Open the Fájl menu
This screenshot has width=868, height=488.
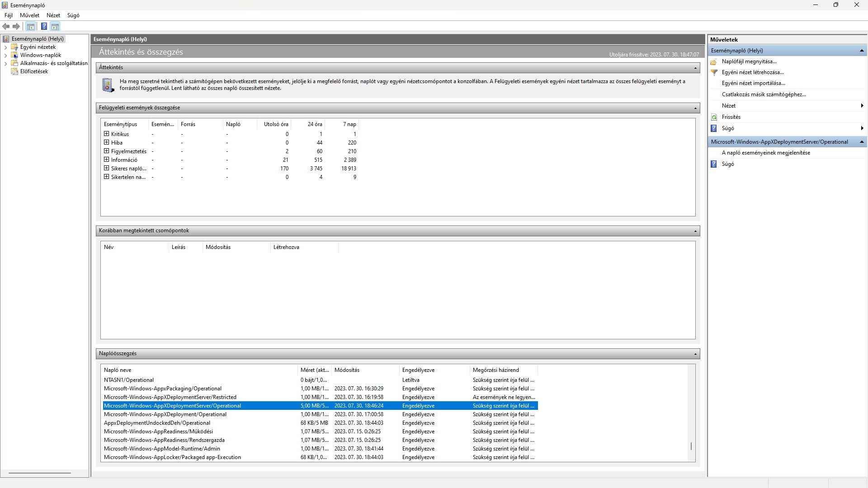tap(9, 15)
